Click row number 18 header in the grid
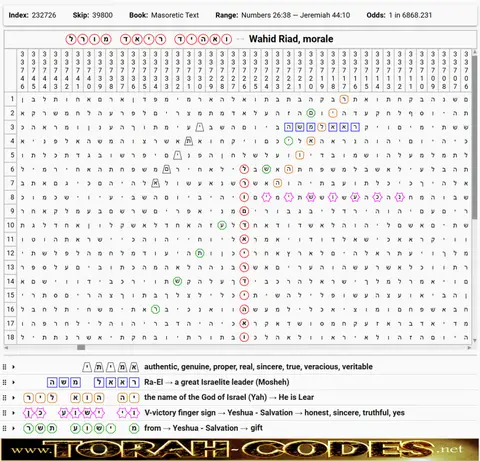 (11, 337)
